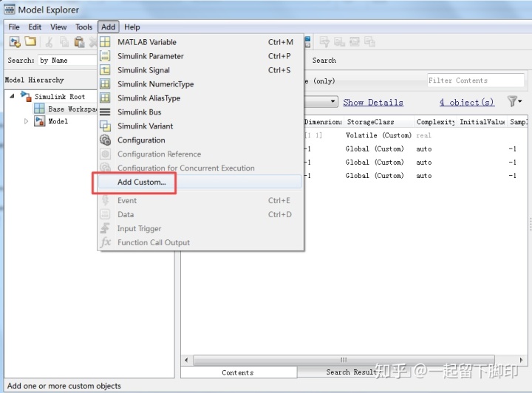Click the Simulink Parameter icon in menu
This screenshot has width=532, height=393.
pos(105,56)
